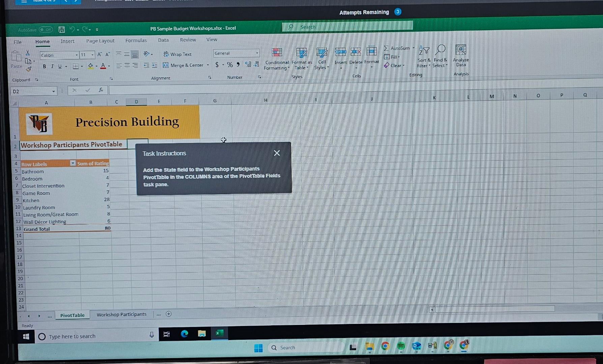Switch to the Formulas ribbon tab
Viewport: 603px width, 364px height.
tap(136, 40)
